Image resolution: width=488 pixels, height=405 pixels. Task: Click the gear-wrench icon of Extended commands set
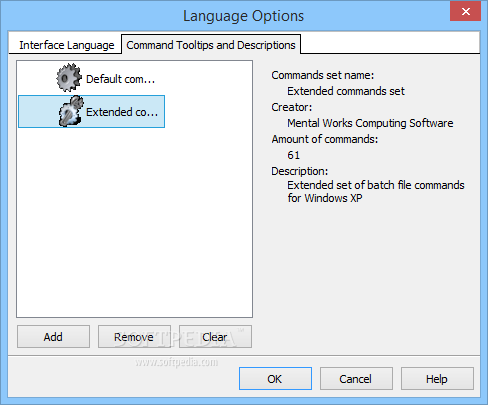(71, 111)
